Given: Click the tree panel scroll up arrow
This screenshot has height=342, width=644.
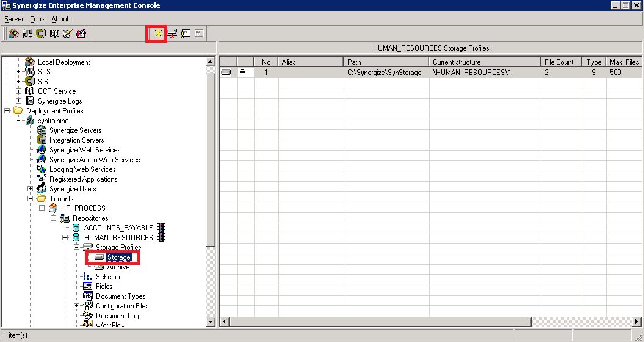Looking at the screenshot, I should coord(210,62).
